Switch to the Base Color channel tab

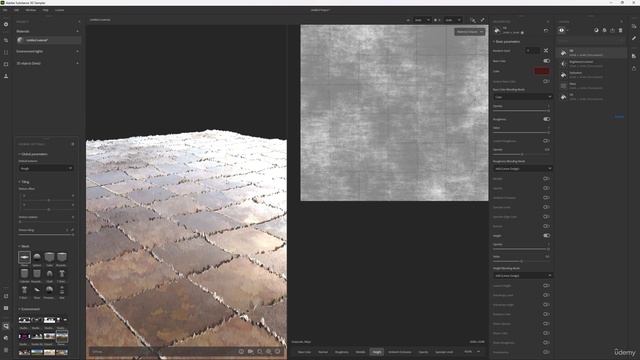304,352
